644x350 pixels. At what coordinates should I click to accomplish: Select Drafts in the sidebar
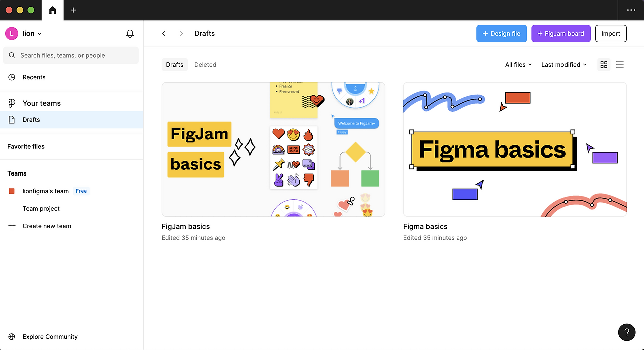(x=71, y=119)
